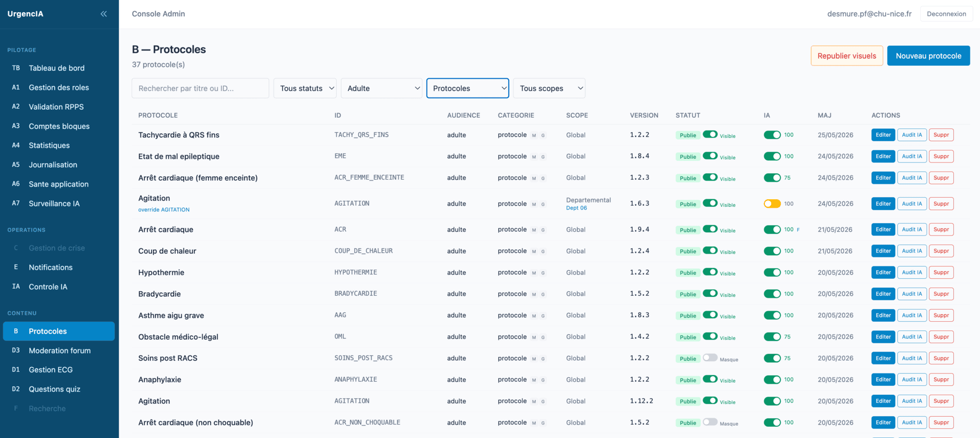Open the Tous scopes dropdown

(549, 88)
